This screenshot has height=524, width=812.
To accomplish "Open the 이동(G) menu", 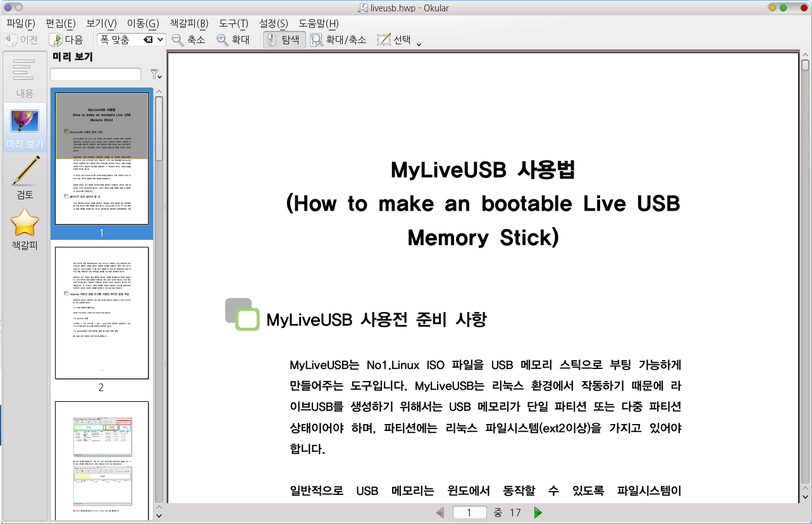I will pyautogui.click(x=143, y=23).
